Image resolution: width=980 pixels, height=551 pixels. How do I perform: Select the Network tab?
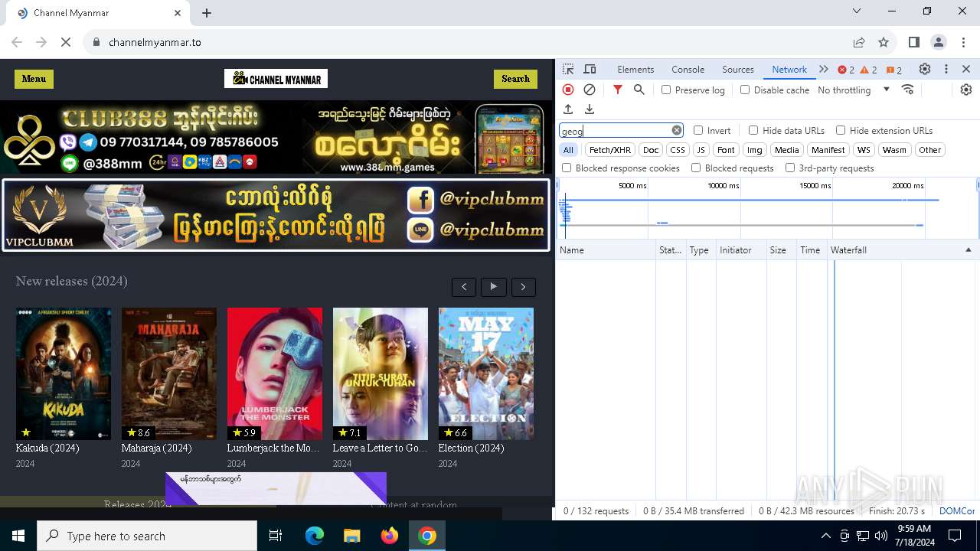pos(789,69)
